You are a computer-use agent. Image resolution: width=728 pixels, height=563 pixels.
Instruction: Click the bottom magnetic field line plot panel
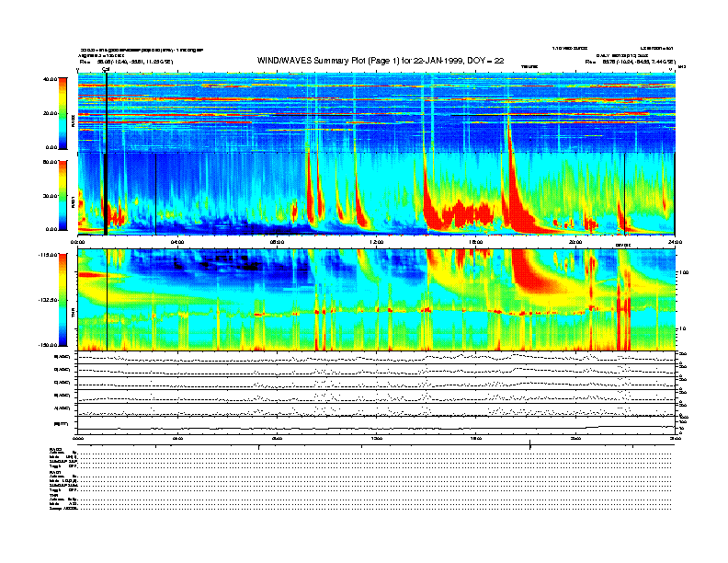click(x=376, y=425)
